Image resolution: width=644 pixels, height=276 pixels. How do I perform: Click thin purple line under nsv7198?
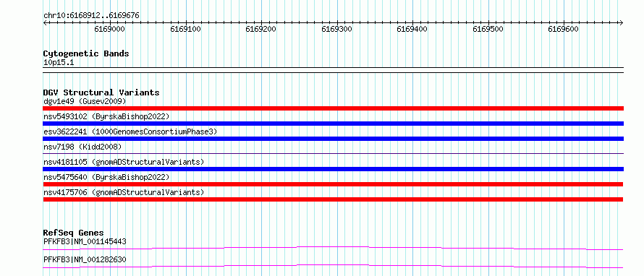[334, 154]
